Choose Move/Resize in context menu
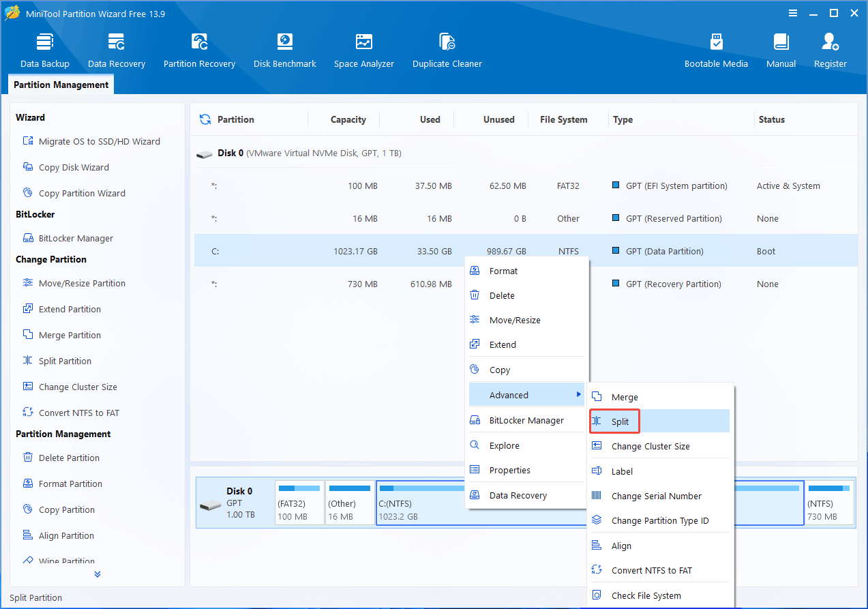Image resolution: width=868 pixels, height=609 pixels. [x=526, y=320]
